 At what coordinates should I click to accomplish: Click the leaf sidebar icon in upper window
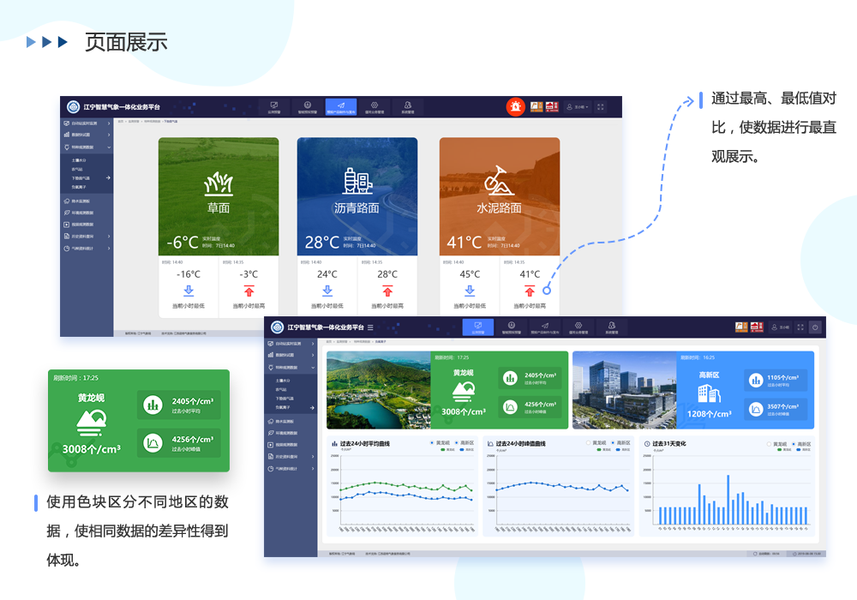67,213
